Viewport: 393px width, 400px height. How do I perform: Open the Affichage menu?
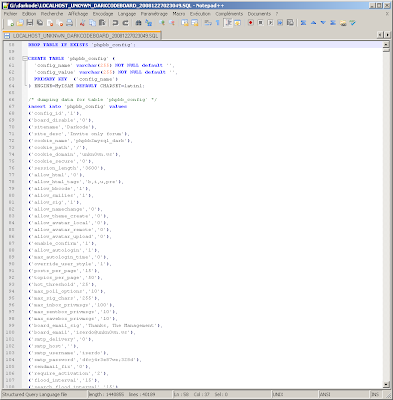tap(78, 14)
